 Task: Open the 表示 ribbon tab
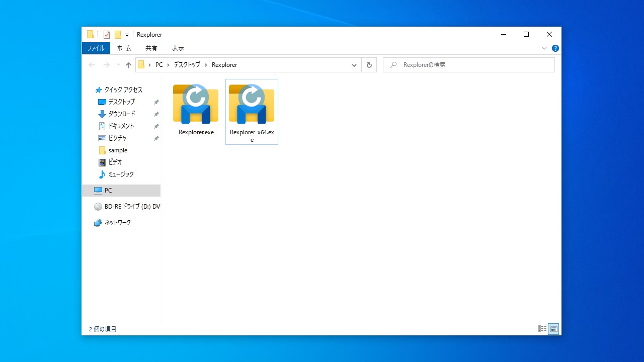178,48
